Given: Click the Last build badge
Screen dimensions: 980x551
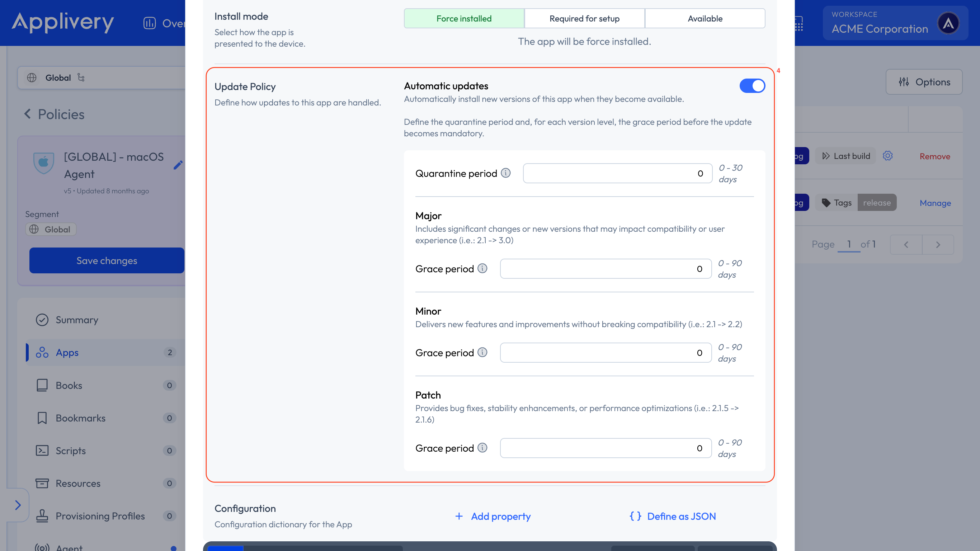Looking at the screenshot, I should click(x=846, y=156).
